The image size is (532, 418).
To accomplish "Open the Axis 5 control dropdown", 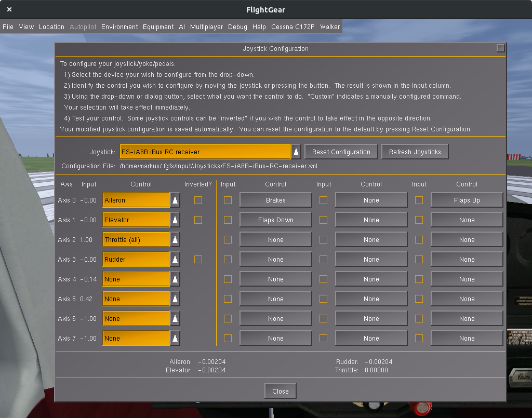I will point(136,299).
